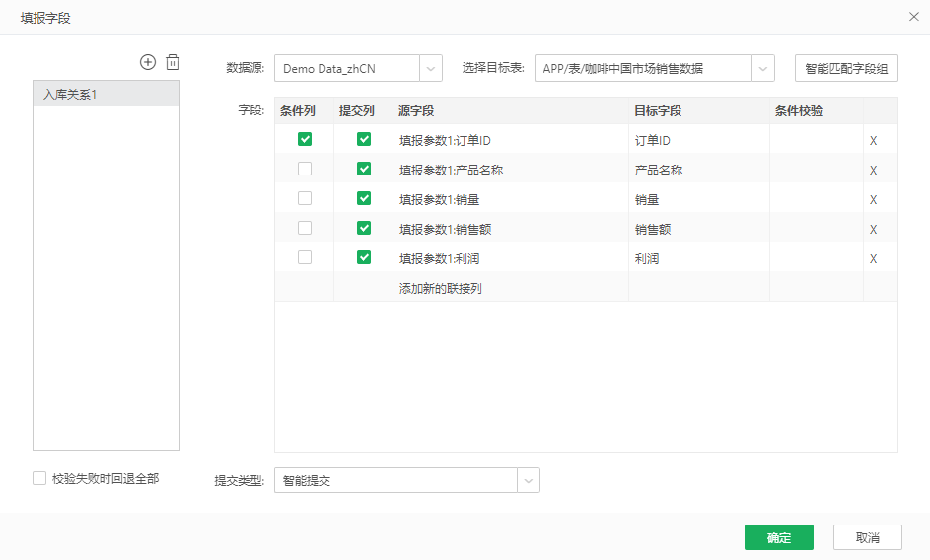The height and width of the screenshot is (560, 930).
Task: Remove the 产品名称 row with its X
Action: tap(873, 171)
